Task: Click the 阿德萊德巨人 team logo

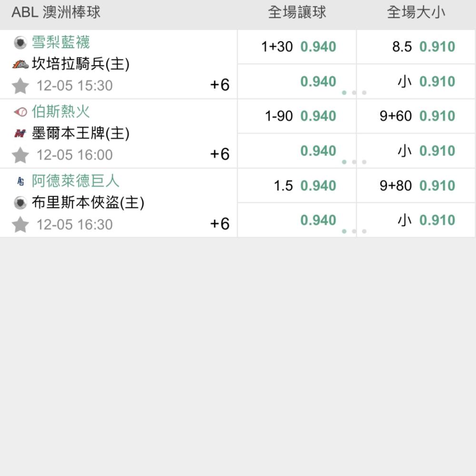Action: point(20,181)
